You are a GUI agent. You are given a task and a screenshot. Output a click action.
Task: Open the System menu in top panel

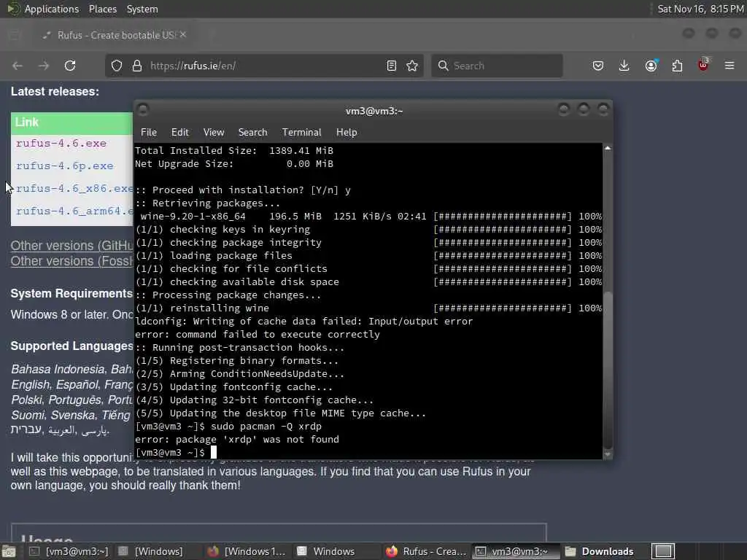click(142, 9)
